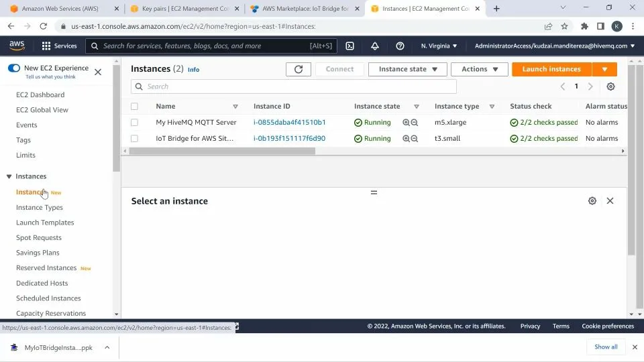Open Instance Types in sidebar
Image resolution: width=644 pixels, height=362 pixels.
point(40,208)
